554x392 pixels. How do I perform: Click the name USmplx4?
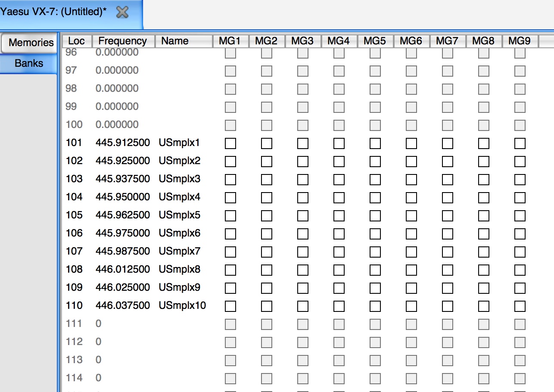tap(179, 197)
